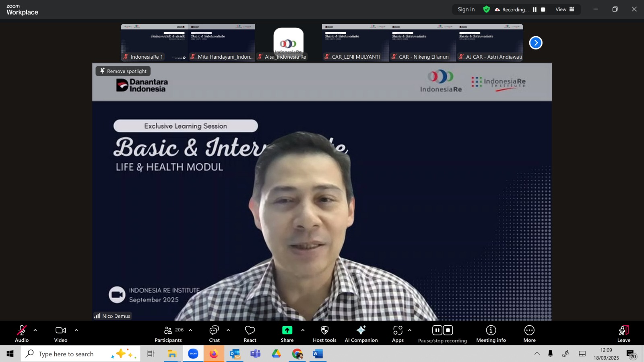The height and width of the screenshot is (362, 644).
Task: Toggle the Video camera off
Action: [61, 333]
